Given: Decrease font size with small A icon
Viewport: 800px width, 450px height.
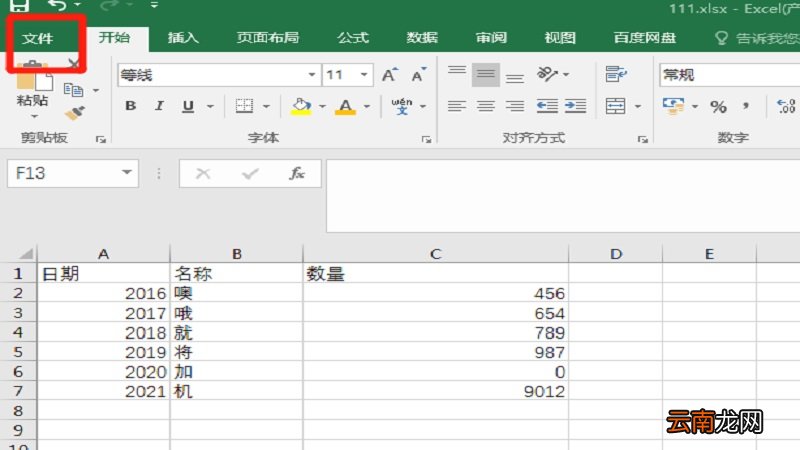Looking at the screenshot, I should click(x=418, y=75).
